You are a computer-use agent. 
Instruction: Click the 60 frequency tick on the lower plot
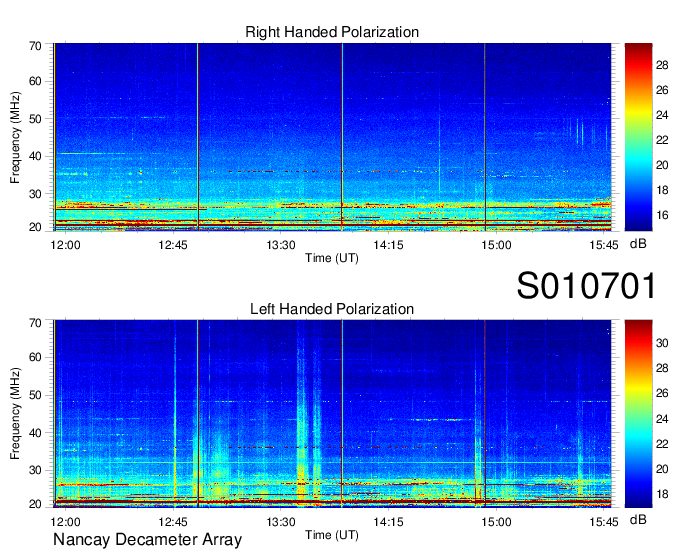coord(35,357)
